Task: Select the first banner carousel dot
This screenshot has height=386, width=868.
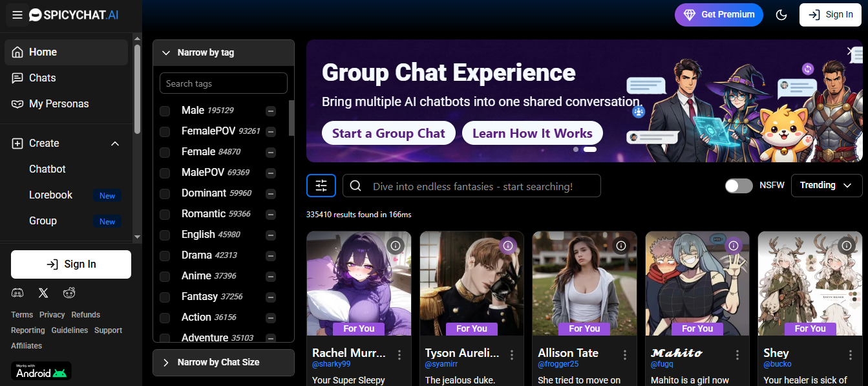Action: 576,149
